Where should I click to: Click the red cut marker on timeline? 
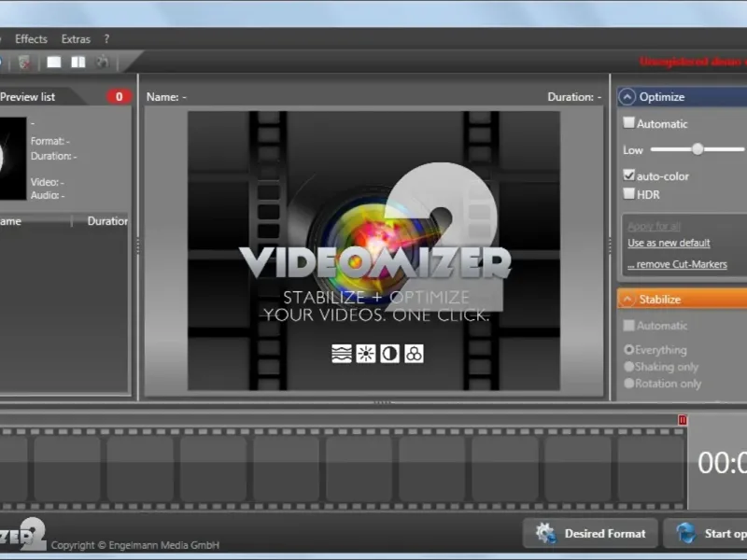pos(683,420)
